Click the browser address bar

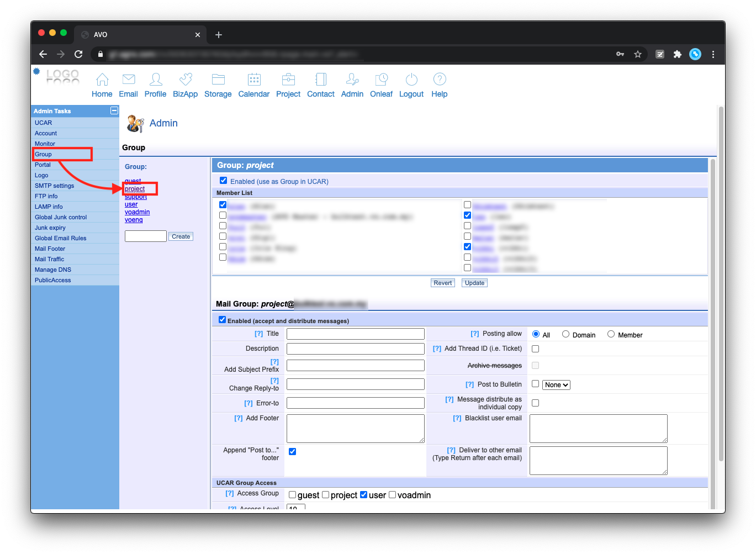(x=353, y=54)
